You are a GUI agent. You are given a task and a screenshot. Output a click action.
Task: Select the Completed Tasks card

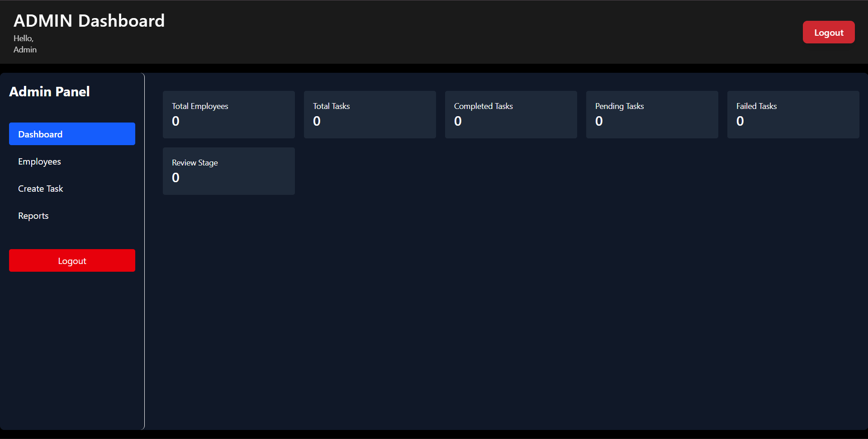coord(511,114)
